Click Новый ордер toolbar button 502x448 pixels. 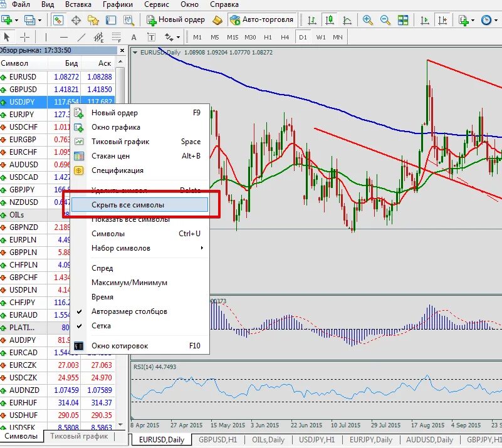(175, 20)
